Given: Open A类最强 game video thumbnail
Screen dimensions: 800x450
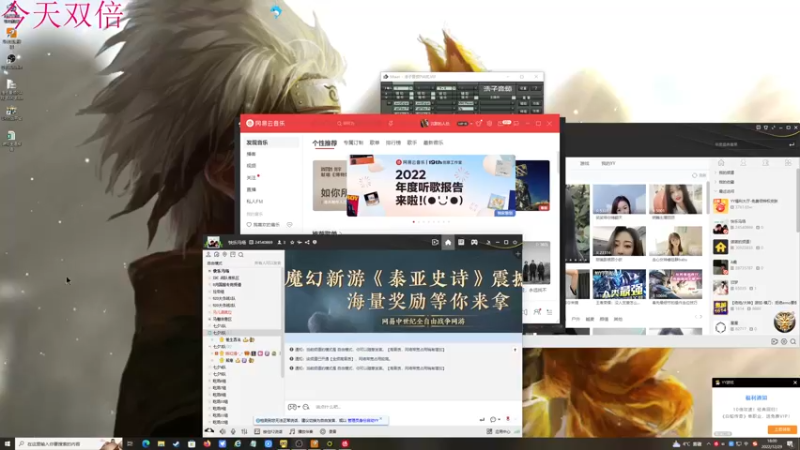Looking at the screenshot, I should click(x=619, y=284).
